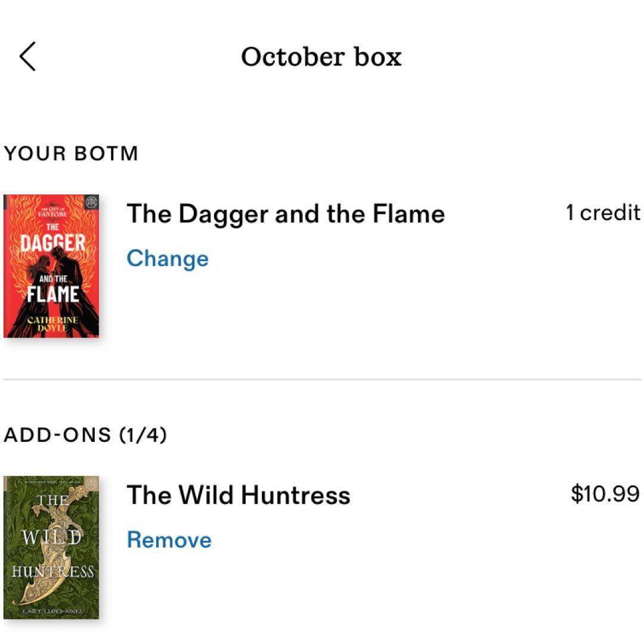Click Catherine Doyle's name on the cover

coord(51,324)
